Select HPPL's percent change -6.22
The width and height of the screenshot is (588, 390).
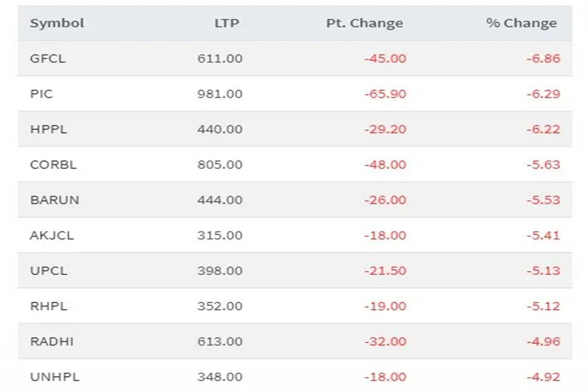[543, 129]
